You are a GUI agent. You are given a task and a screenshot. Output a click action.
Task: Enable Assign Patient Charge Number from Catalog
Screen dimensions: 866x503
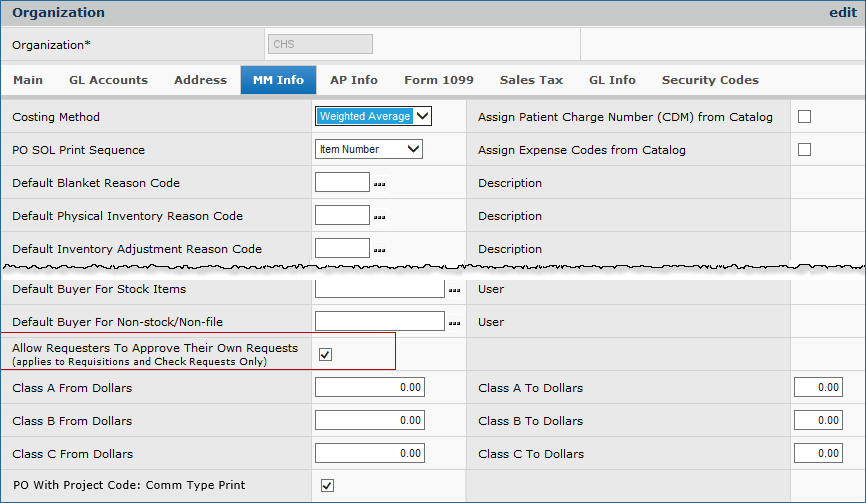pyautogui.click(x=804, y=117)
